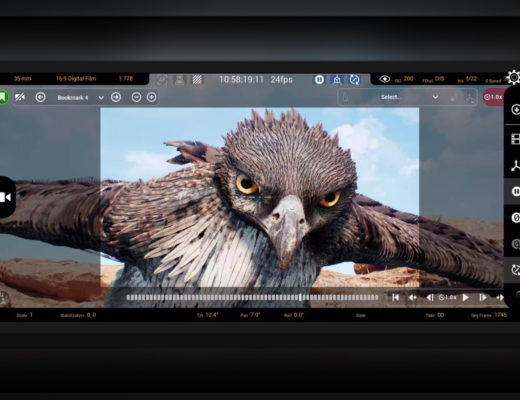Click the three-axis icon in right sidebar
The image size is (520, 400).
[x=515, y=165]
